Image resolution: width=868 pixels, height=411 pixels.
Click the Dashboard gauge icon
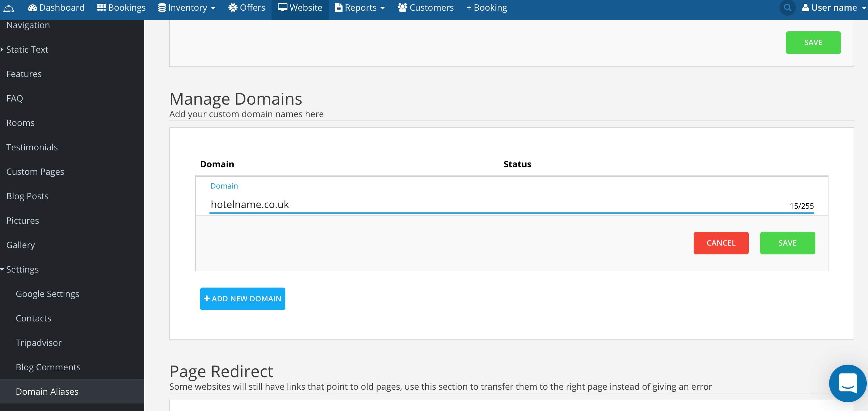pyautogui.click(x=32, y=8)
